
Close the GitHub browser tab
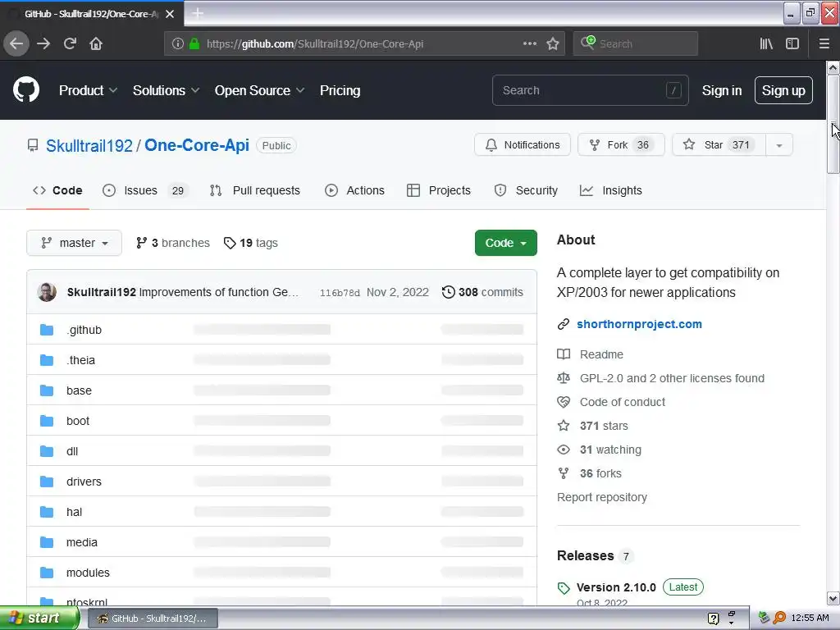click(170, 14)
